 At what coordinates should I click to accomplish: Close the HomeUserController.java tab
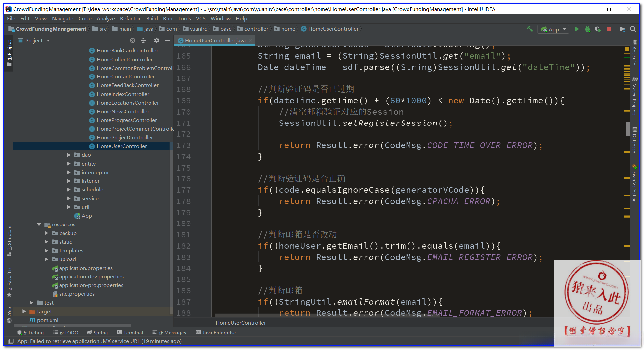click(250, 40)
